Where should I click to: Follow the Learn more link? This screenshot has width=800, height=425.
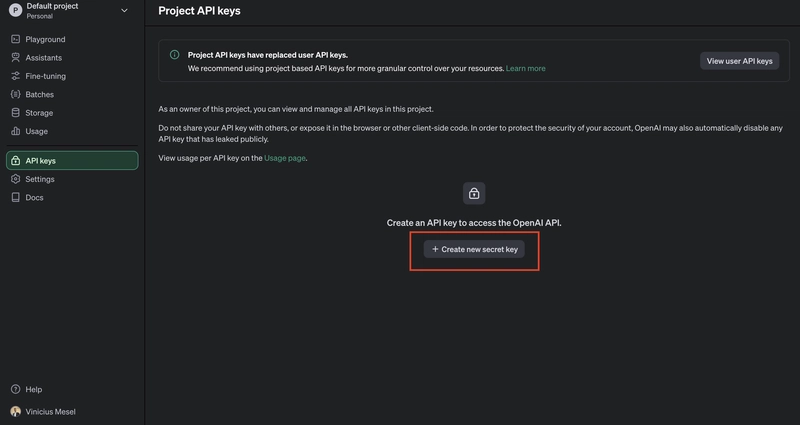(x=526, y=68)
